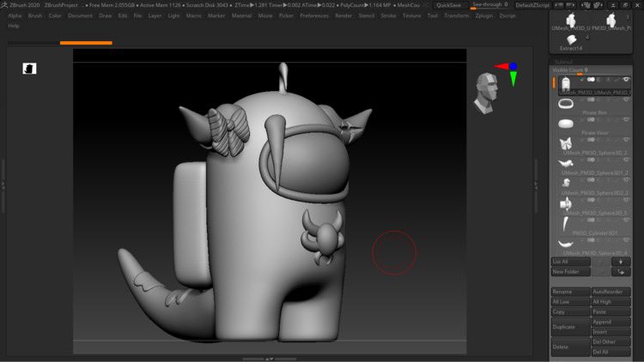Select the Sphere3D1_2 subtool thumbnail
Image resolution: width=644 pixels, height=362 pixels.
pos(566,163)
